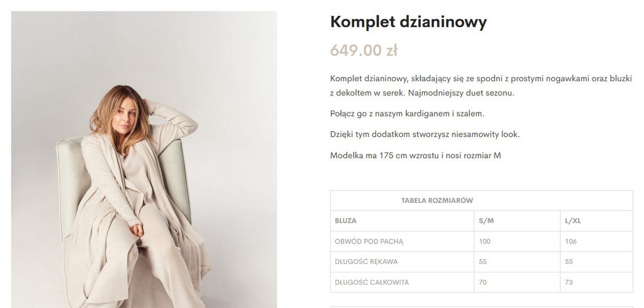Click the product photo of the knit set
644x308 pixels.
click(144, 159)
